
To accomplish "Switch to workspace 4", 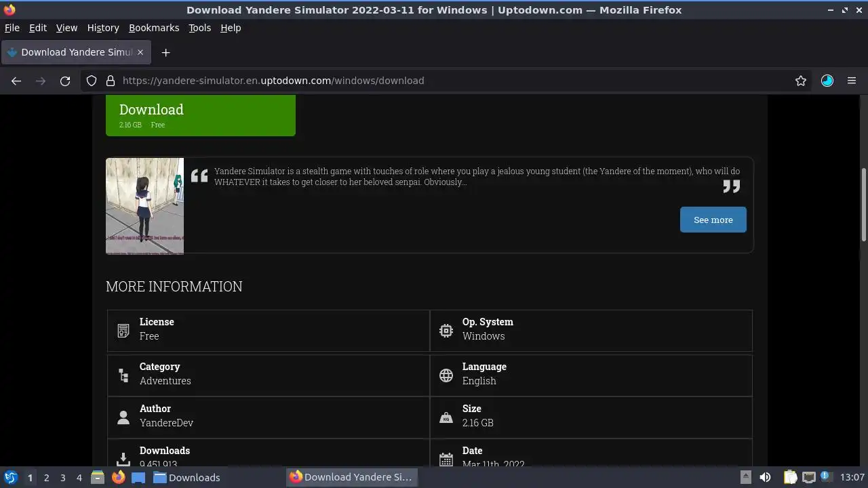I will tap(79, 478).
